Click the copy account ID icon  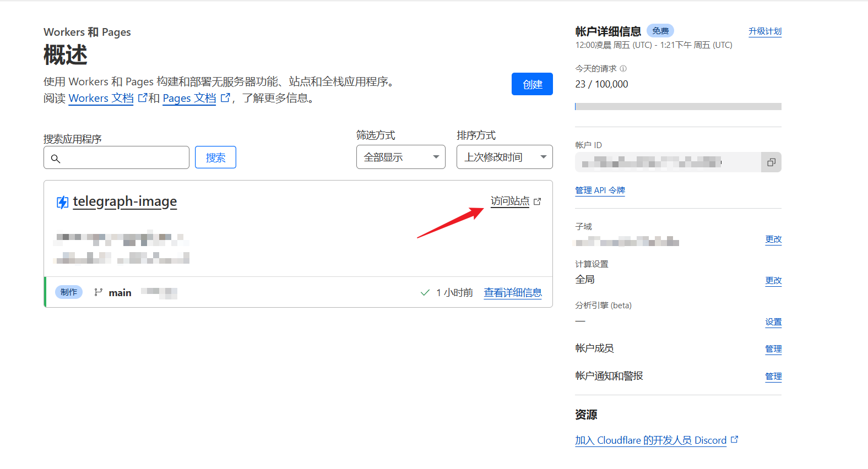pos(771,162)
